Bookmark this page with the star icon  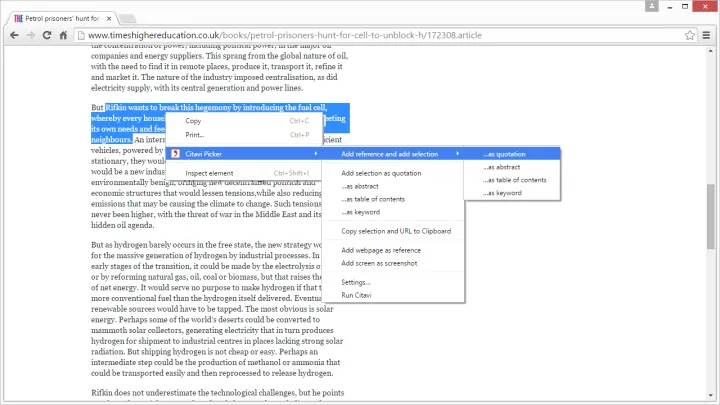(690, 35)
